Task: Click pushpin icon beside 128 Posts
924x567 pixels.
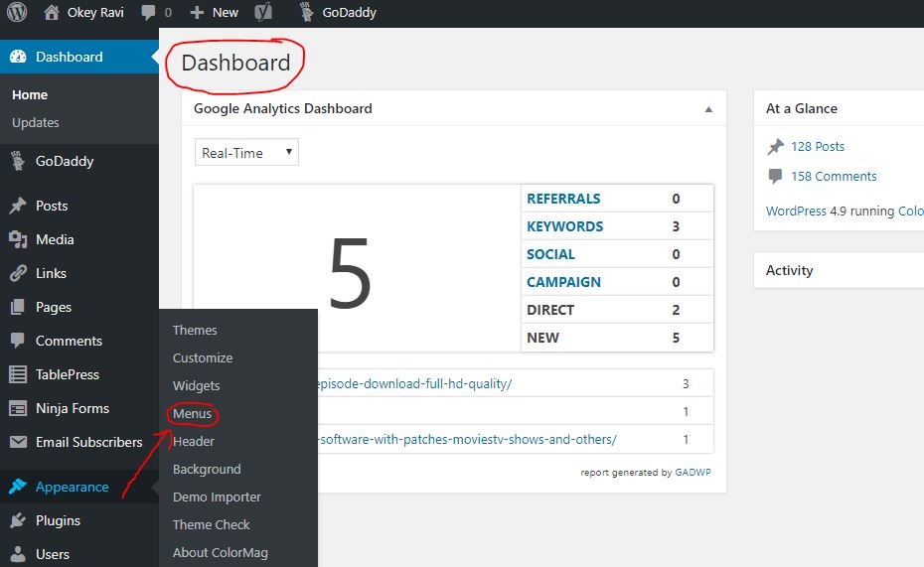Action: (x=776, y=147)
